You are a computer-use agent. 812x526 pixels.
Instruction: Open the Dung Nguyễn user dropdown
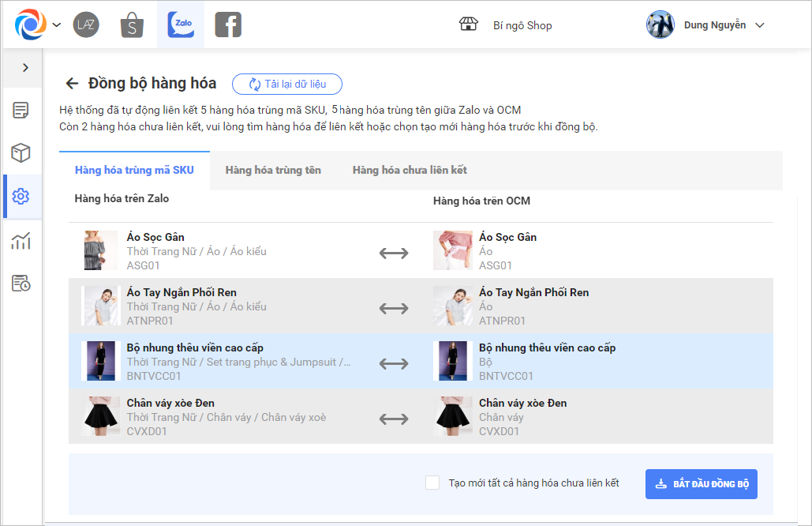(759, 25)
